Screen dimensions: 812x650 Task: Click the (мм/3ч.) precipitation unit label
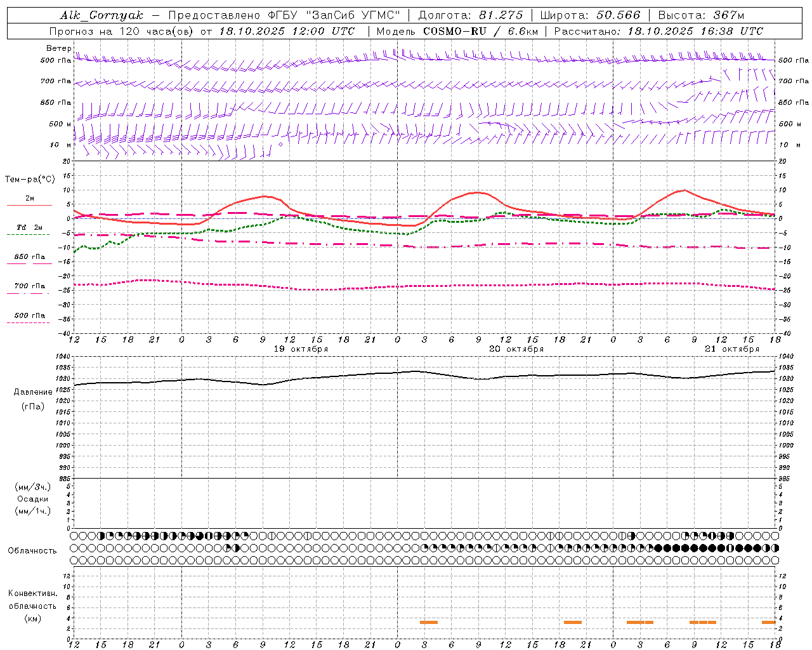32,487
